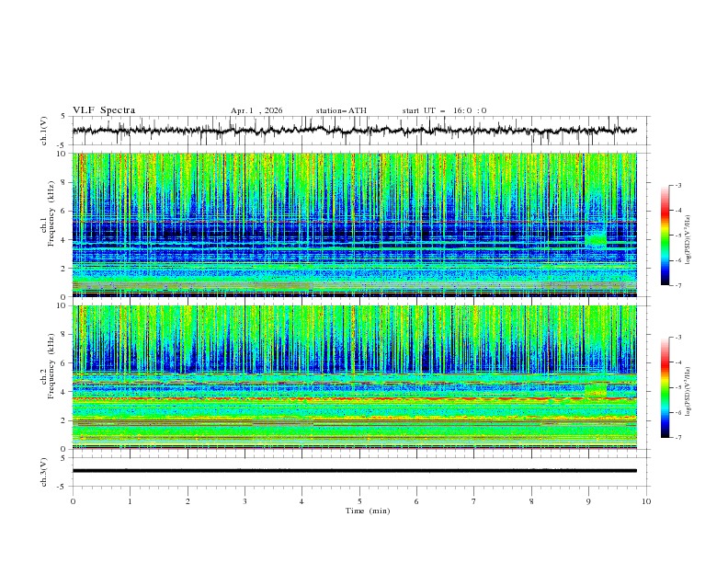
Task: Click the "ch.3(V)" axis label
Action: point(44,472)
